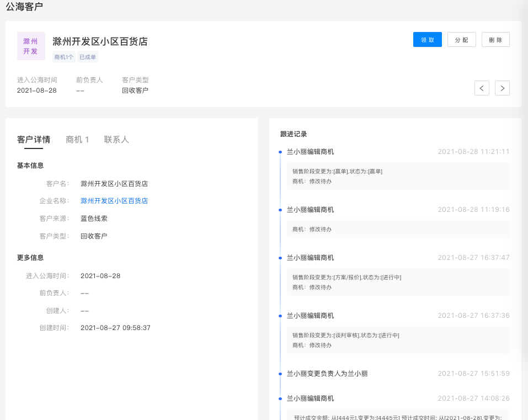Switch to the 商机 1 tab
This screenshot has width=528, height=420.
pos(77,140)
